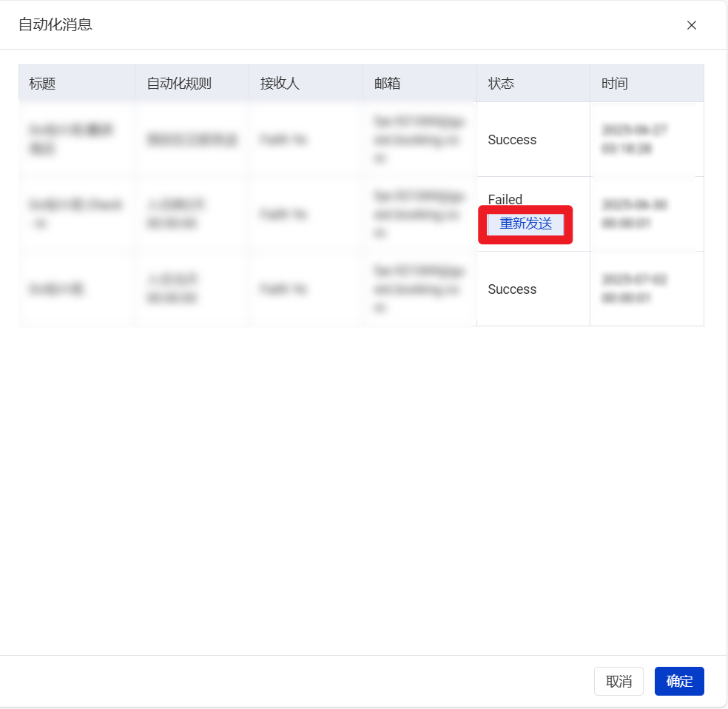The height and width of the screenshot is (709, 728).
Task: Click the 取消 cancel button
Action: [x=619, y=682]
